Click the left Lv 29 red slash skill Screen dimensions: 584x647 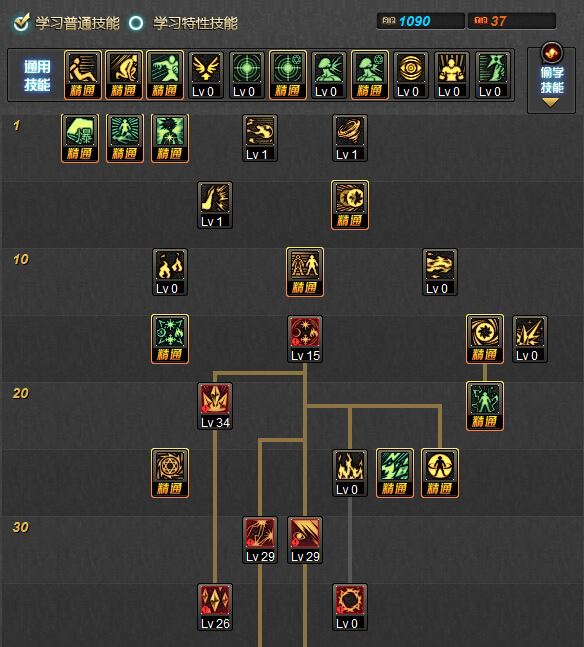pos(260,540)
